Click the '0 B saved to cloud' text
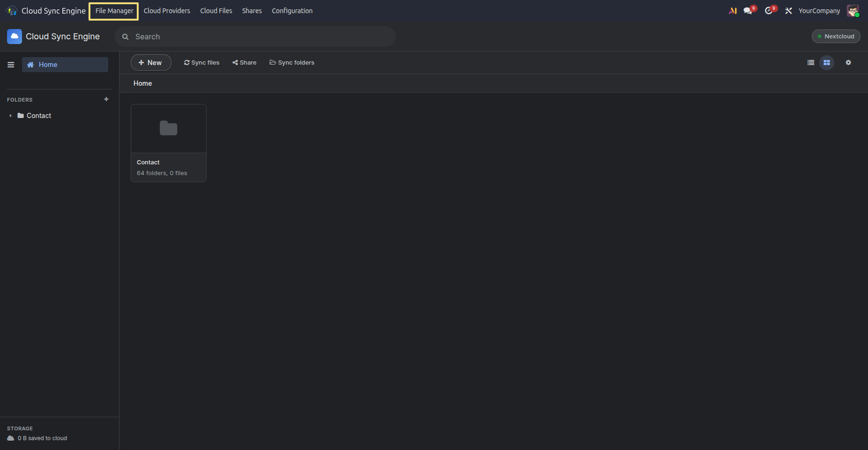The width and height of the screenshot is (868, 450). pos(42,438)
